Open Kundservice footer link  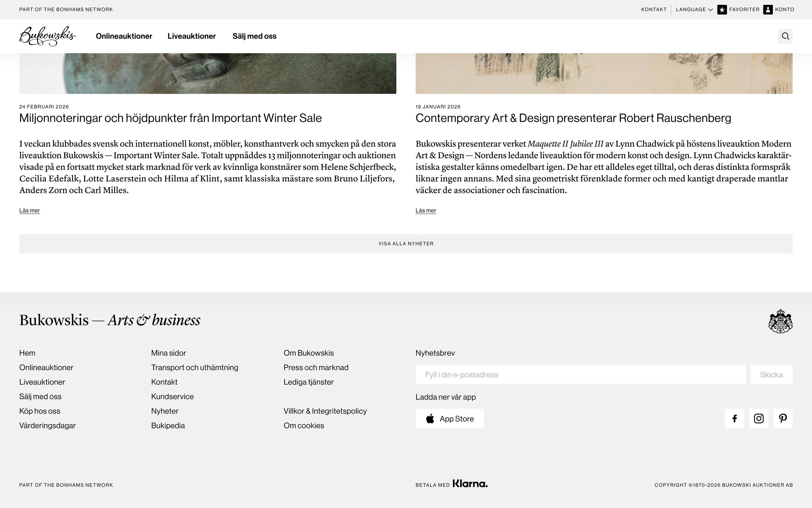[x=172, y=396]
